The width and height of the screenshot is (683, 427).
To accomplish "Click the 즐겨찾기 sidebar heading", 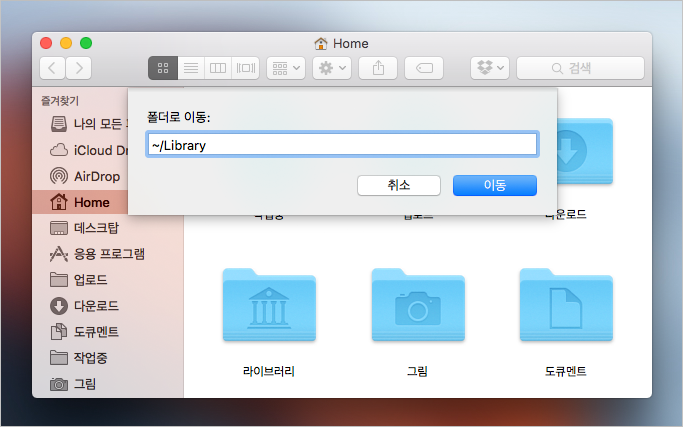I will tap(60, 101).
